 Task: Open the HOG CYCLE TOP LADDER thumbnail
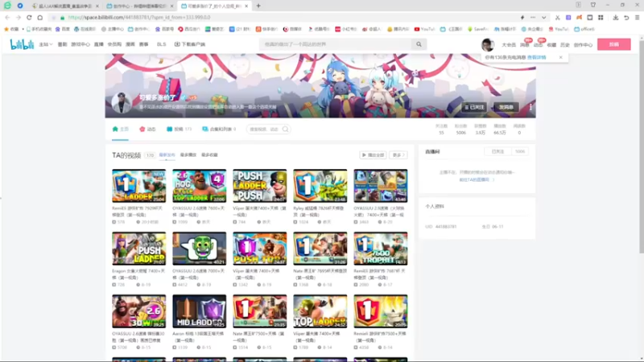point(199,186)
